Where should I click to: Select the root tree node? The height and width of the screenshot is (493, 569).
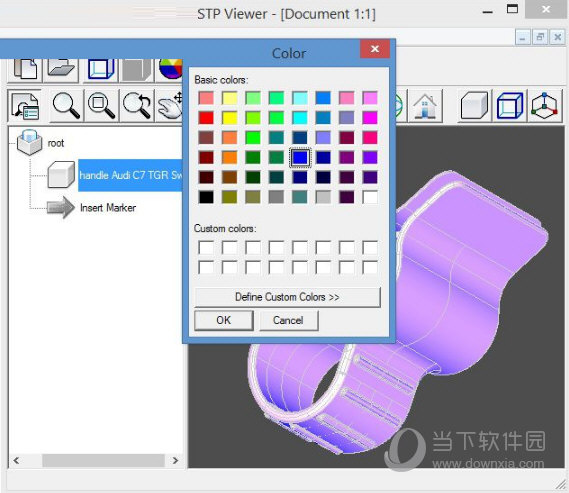click(56, 143)
